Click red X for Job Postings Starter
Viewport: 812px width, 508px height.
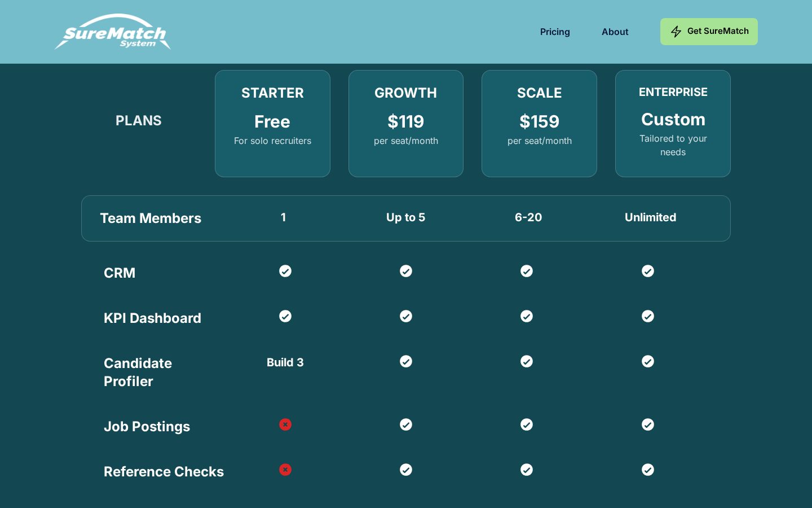point(285,424)
